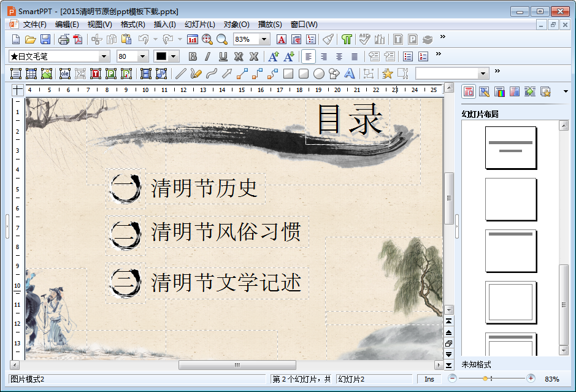Select the rounded rectangle shape tool
The height and width of the screenshot is (392, 576).
[x=304, y=74]
